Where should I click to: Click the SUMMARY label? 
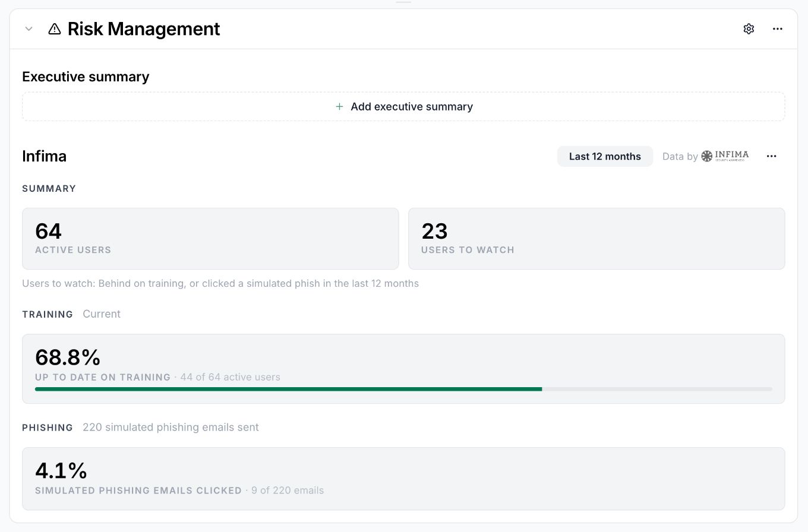tap(49, 189)
